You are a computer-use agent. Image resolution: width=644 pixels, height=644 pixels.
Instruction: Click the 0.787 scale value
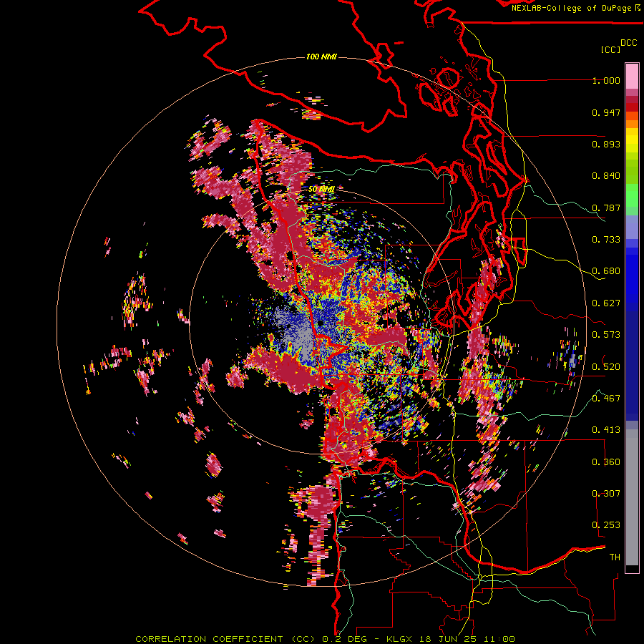pos(606,208)
